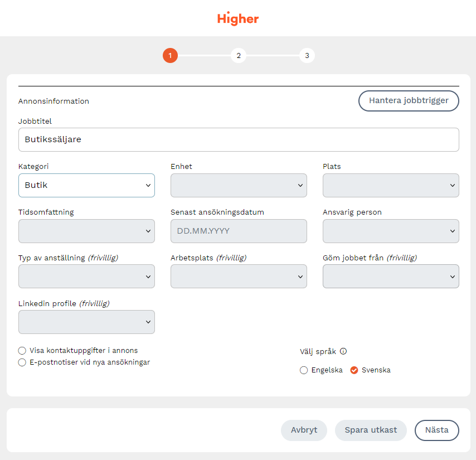The width and height of the screenshot is (476, 460).
Task: Jump to step 2 in progress indicator
Action: 238,56
